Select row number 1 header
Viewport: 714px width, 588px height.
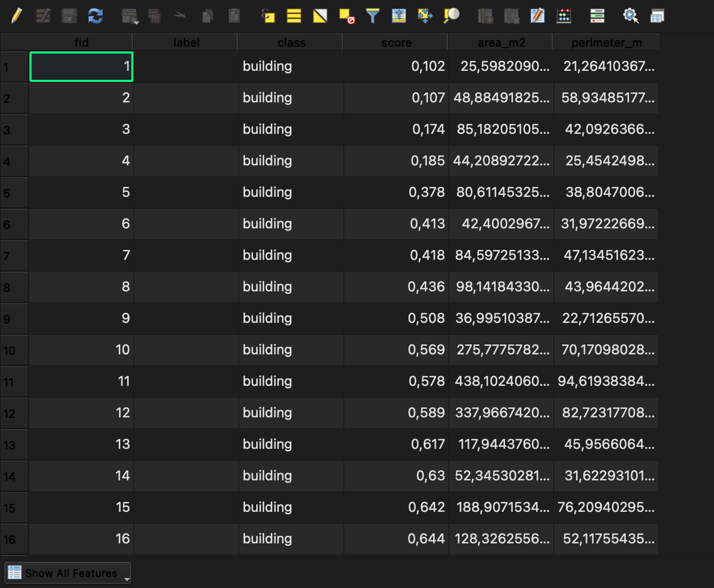point(14,67)
